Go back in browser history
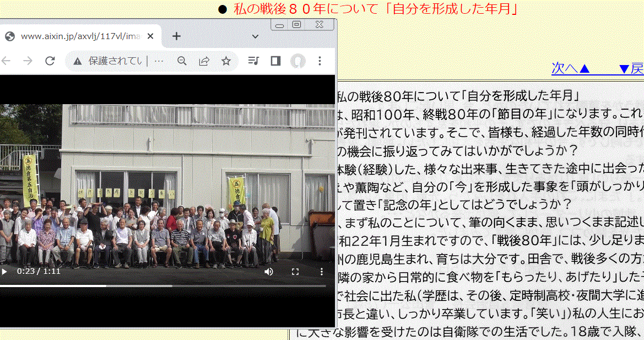644x340 pixels. (6, 61)
